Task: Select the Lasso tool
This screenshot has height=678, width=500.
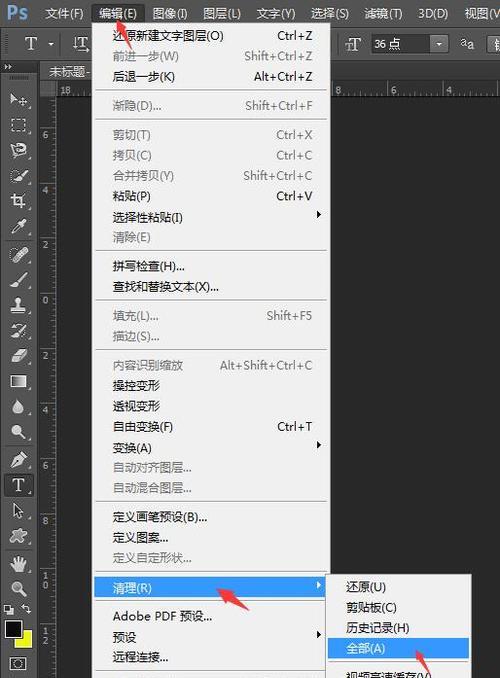Action: 18,150
